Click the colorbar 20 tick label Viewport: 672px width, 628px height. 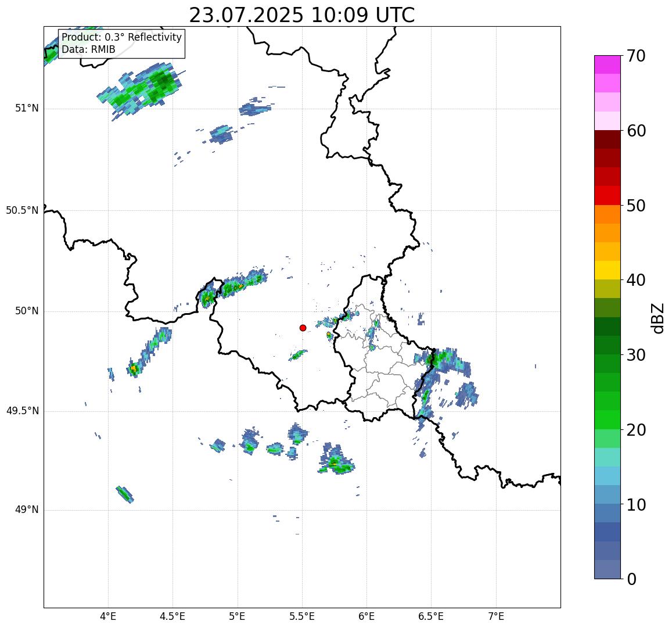coord(637,430)
